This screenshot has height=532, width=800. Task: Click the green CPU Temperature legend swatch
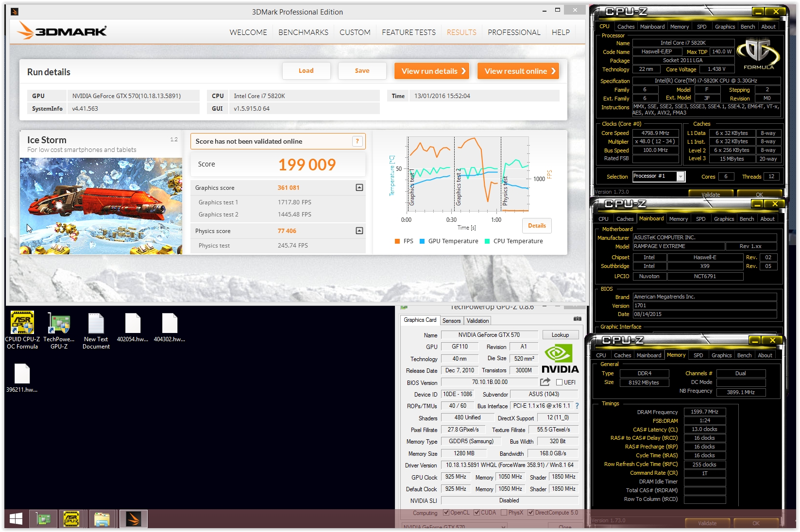click(x=487, y=241)
